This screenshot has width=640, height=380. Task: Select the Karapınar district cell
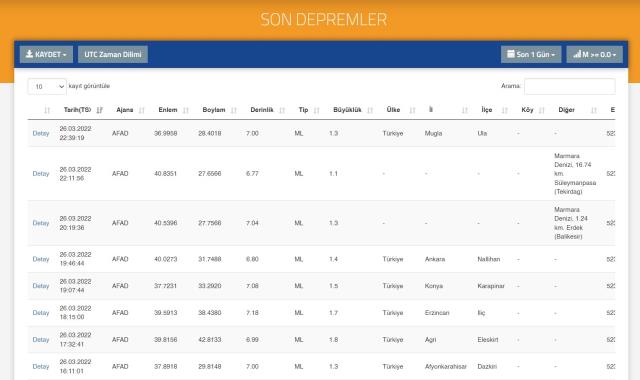coord(491,286)
